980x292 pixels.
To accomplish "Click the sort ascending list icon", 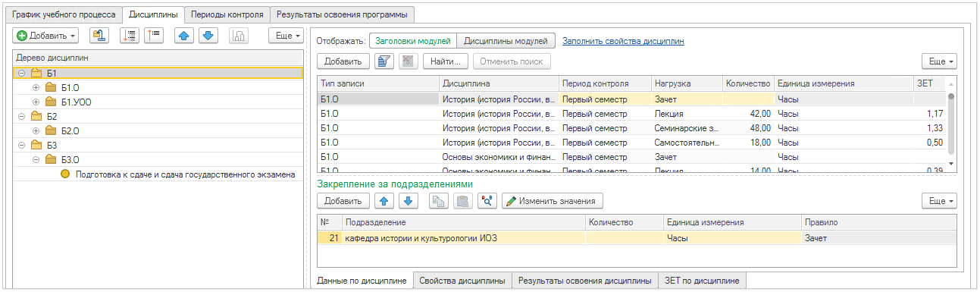I will coord(155,36).
